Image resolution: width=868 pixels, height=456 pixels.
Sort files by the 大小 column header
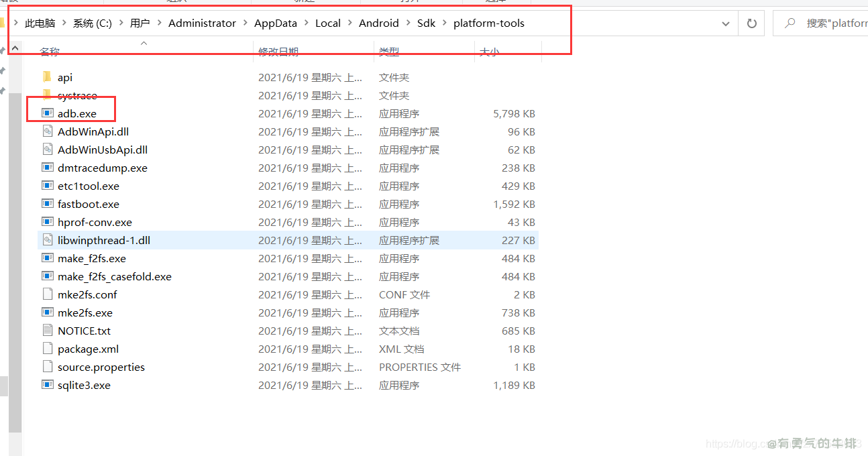[x=488, y=52]
